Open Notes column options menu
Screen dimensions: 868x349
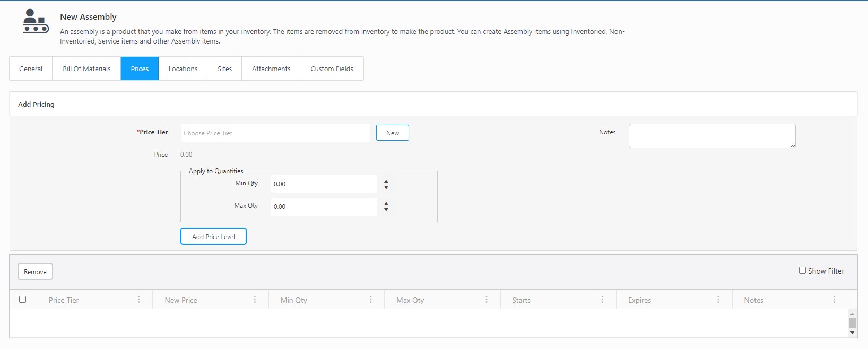click(x=834, y=300)
